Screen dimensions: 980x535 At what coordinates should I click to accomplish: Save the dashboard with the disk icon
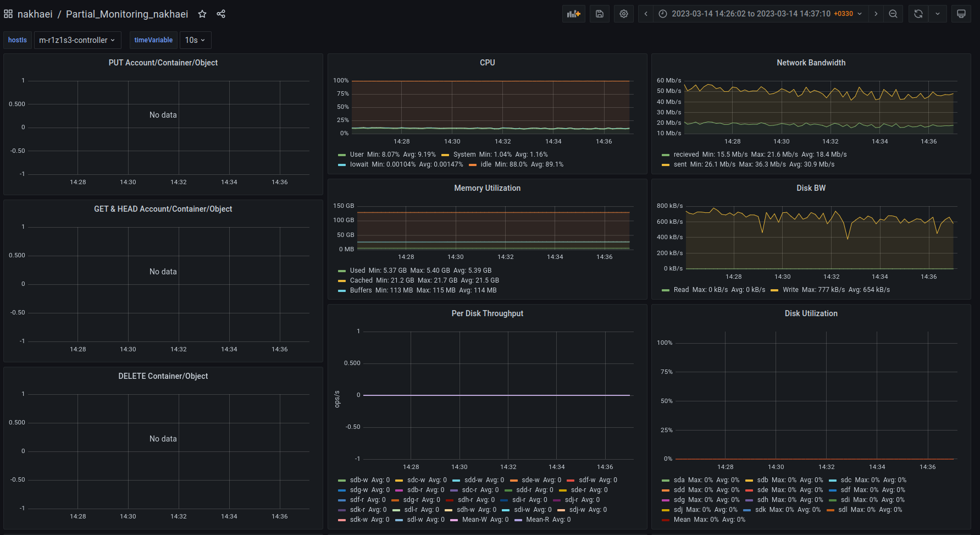(600, 14)
